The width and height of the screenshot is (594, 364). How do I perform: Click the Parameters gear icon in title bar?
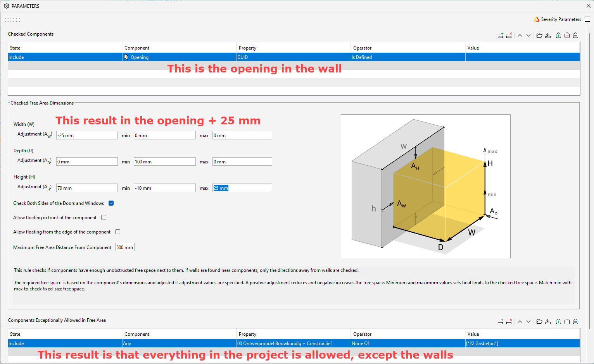click(x=7, y=6)
